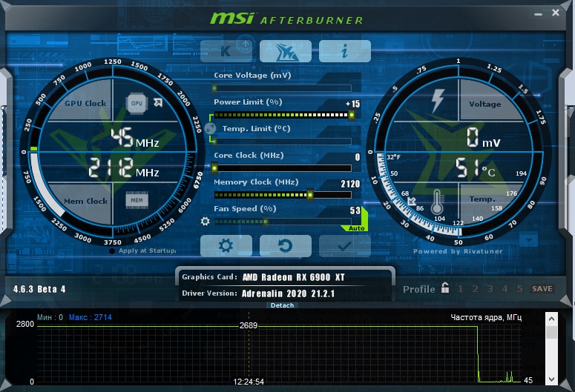Apply settings with the checkmark button
The height and width of the screenshot is (392, 575).
click(x=345, y=246)
